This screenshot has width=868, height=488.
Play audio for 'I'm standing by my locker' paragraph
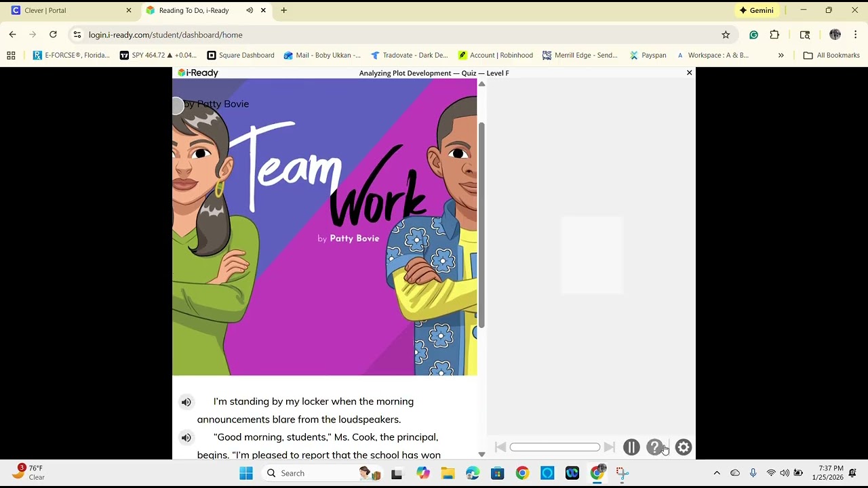pos(186,402)
